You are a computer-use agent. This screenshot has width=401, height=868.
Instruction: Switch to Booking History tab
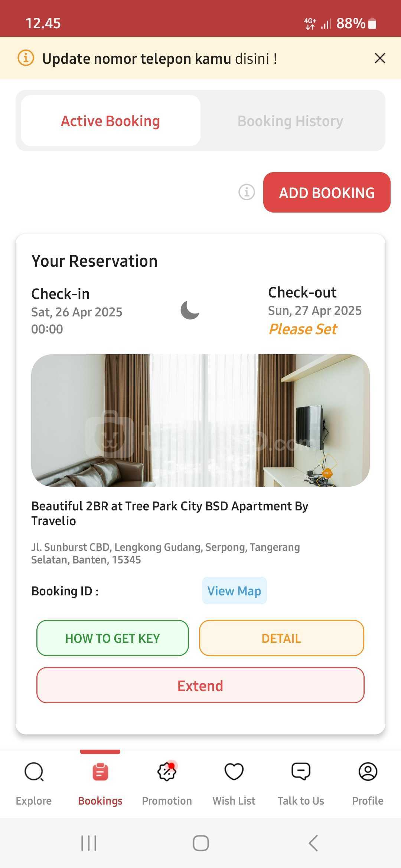pyautogui.click(x=290, y=121)
